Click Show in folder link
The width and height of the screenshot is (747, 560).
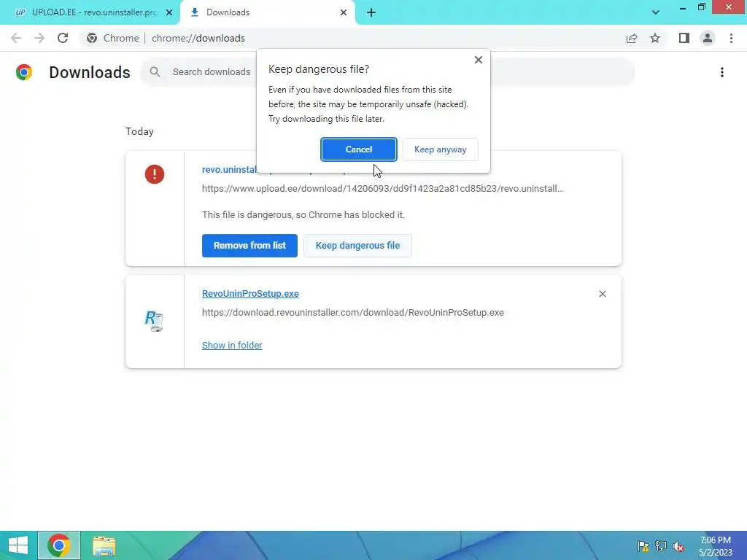[x=231, y=345]
